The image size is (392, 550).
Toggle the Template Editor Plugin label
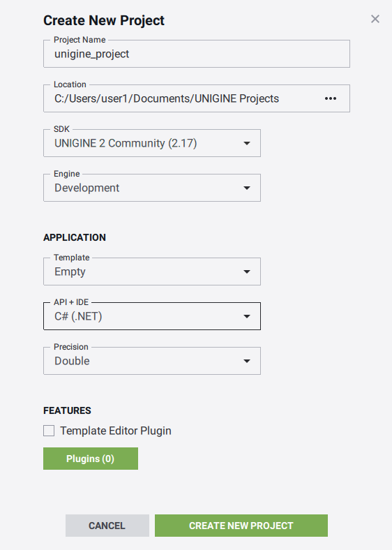(116, 431)
